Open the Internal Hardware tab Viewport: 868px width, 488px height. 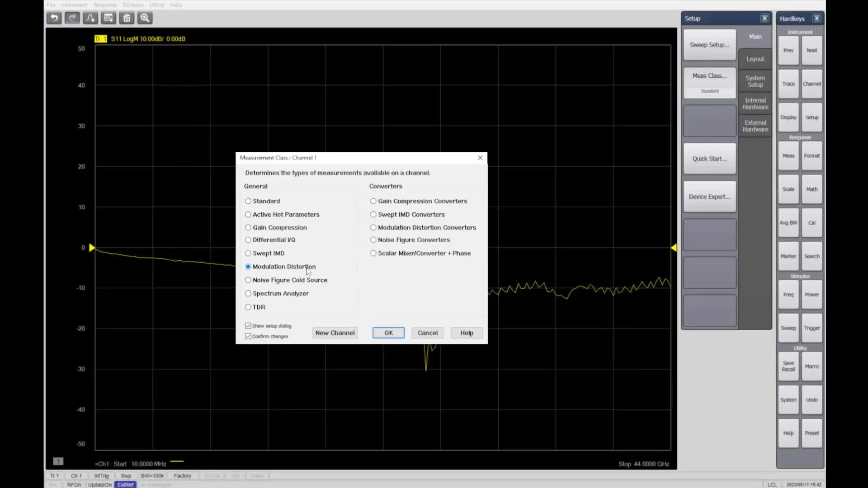755,103
